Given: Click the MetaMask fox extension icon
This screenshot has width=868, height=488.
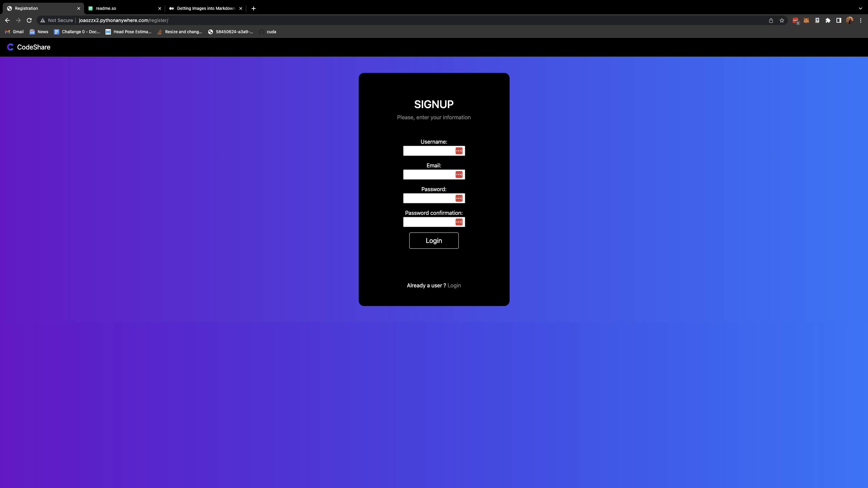Looking at the screenshot, I should point(806,20).
